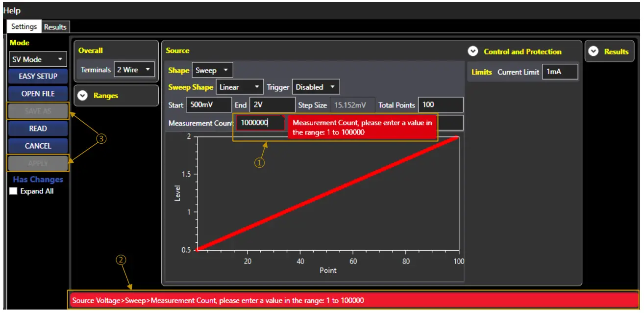Click the OPEN FILE button

[x=38, y=93]
